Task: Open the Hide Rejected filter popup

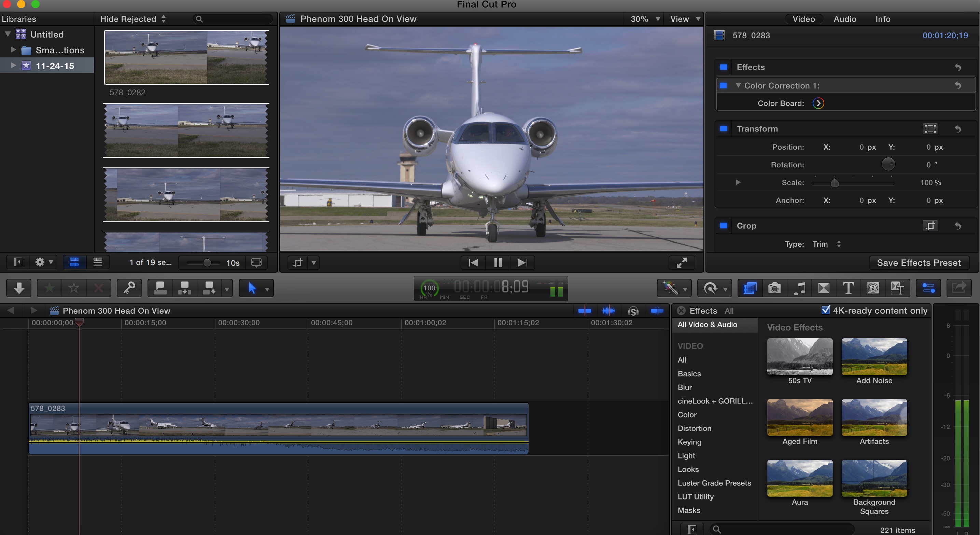Action: point(132,19)
